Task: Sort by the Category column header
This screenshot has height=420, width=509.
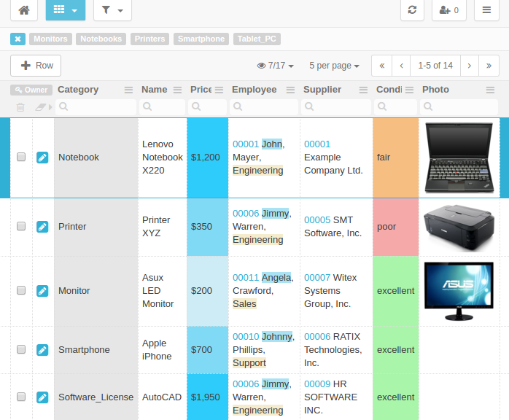Action: [78, 90]
